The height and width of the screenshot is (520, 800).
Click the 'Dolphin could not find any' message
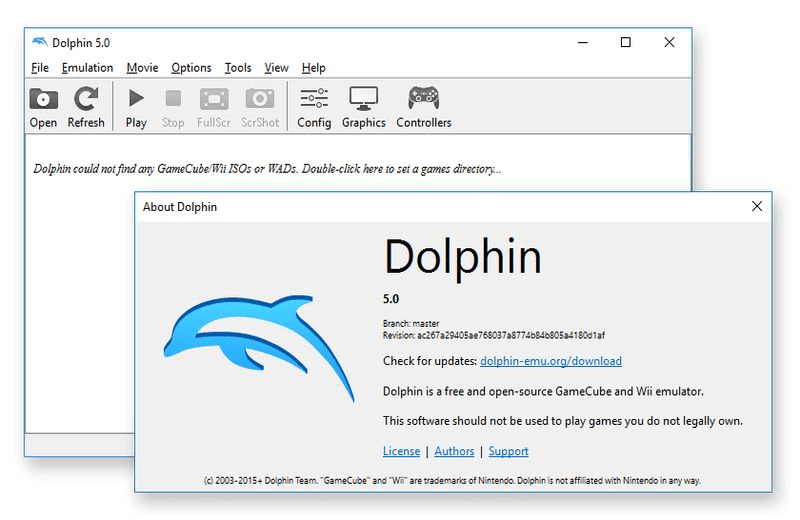(267, 168)
